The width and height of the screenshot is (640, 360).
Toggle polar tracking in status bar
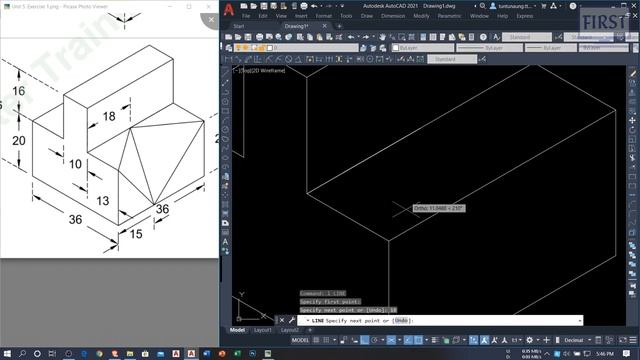click(374, 340)
